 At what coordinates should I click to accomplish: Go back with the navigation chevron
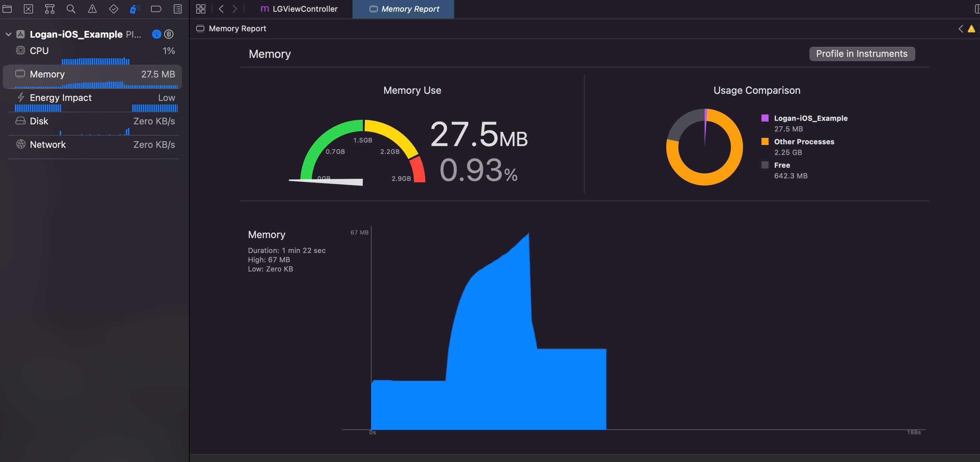coord(221,9)
